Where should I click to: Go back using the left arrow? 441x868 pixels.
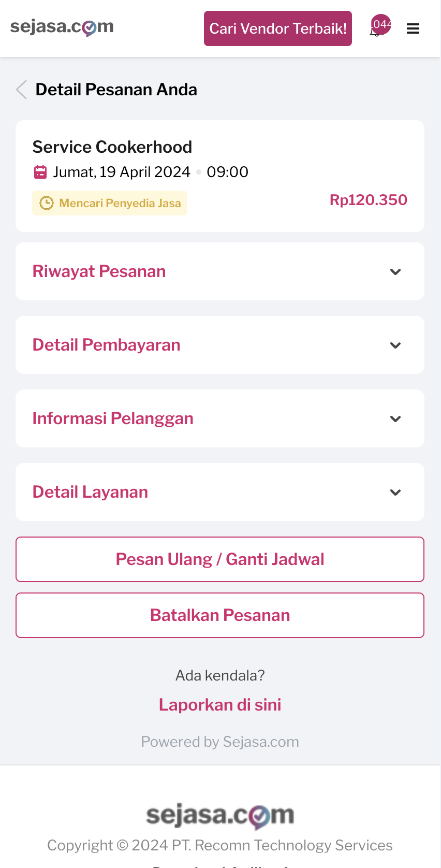(x=21, y=90)
